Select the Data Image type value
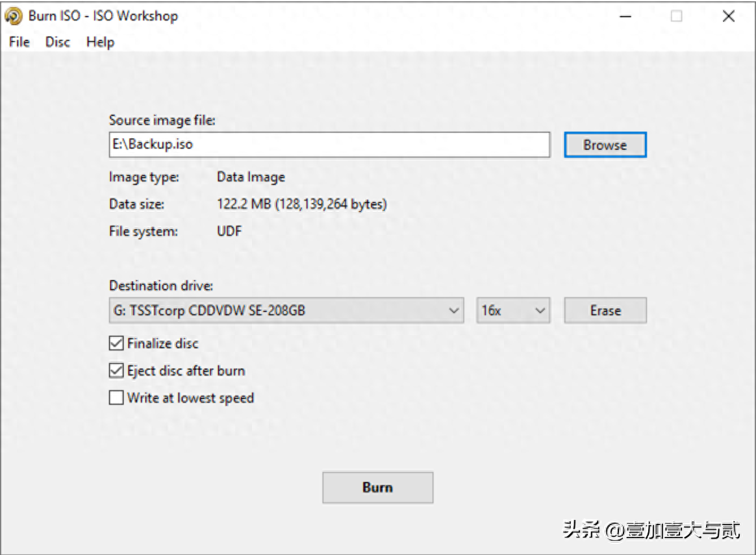 [x=251, y=177]
